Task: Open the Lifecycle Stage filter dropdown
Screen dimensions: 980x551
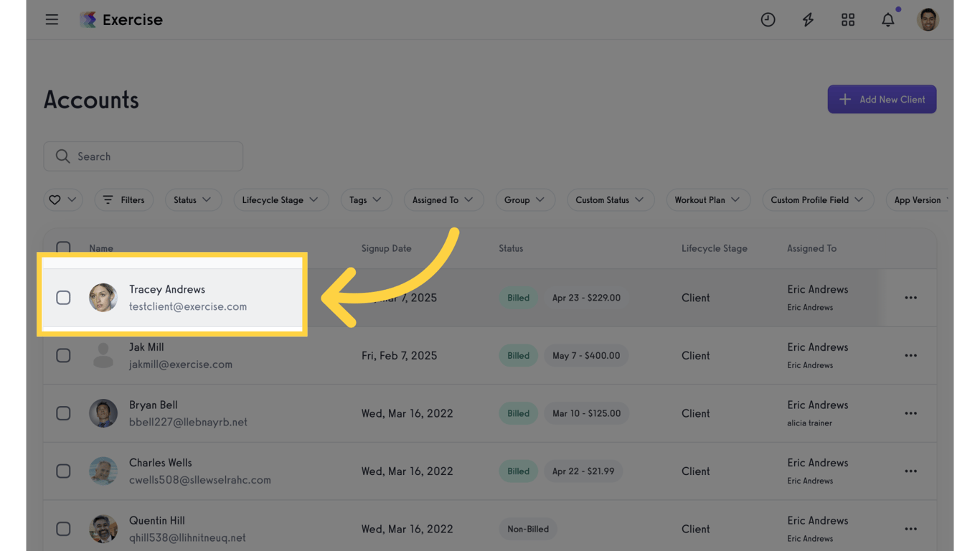Action: point(281,199)
